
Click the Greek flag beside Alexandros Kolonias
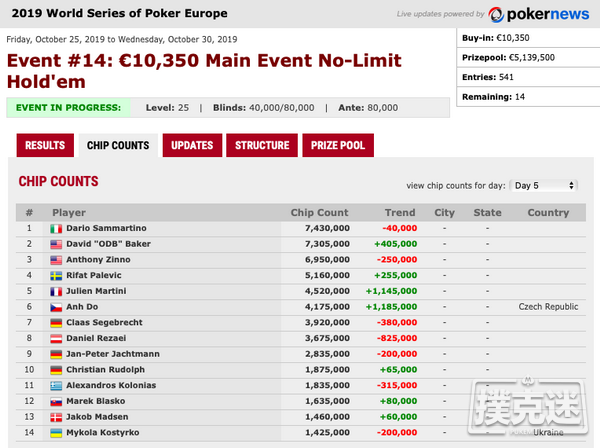point(57,385)
